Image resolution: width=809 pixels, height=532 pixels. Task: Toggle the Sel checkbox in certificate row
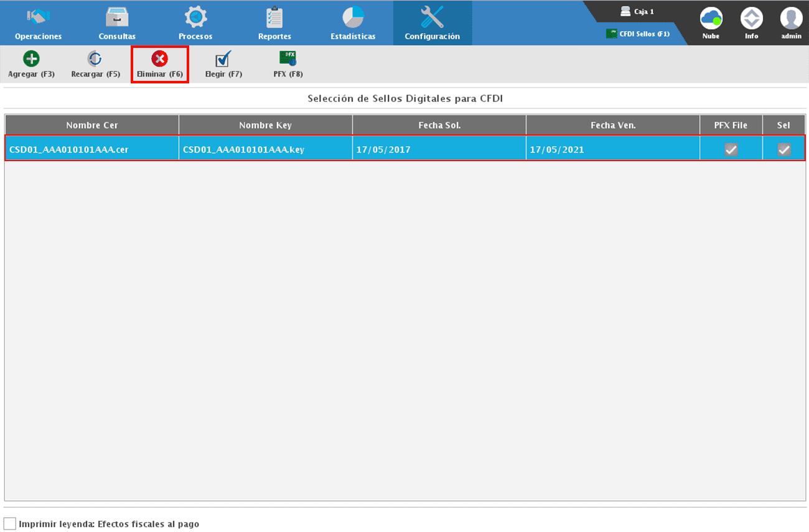click(784, 149)
